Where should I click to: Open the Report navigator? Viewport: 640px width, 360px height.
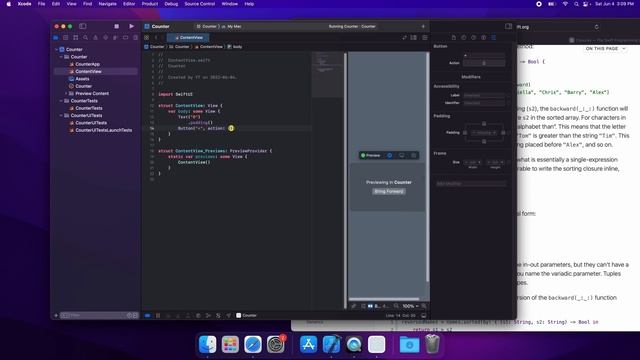135,38
